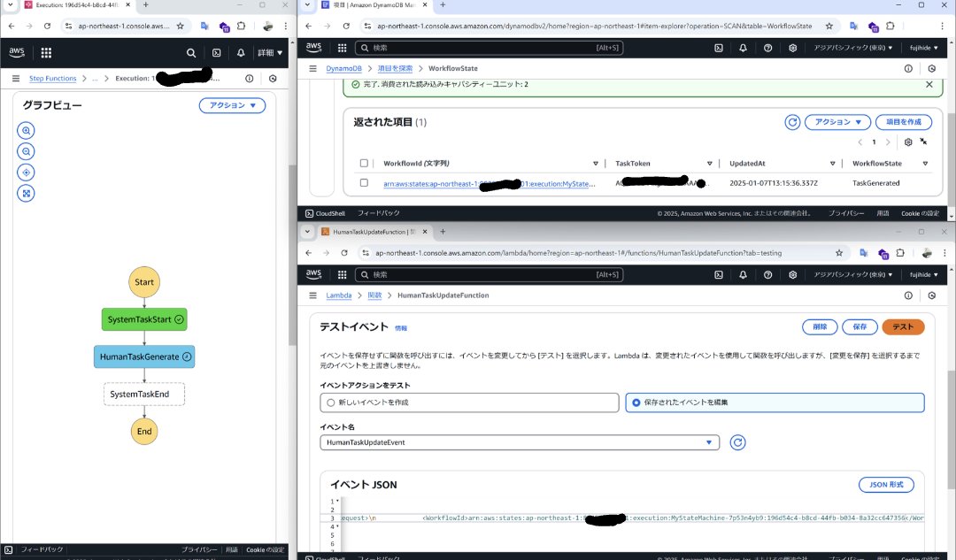
Task: Select the SystemTaskEnd node in graph
Action: [x=144, y=395]
